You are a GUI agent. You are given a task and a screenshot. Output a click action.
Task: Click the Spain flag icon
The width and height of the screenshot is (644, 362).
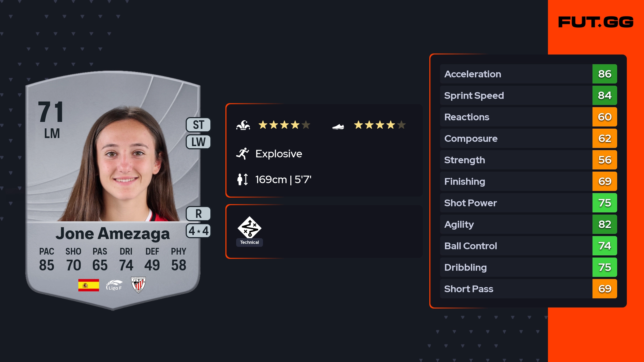[x=89, y=285]
